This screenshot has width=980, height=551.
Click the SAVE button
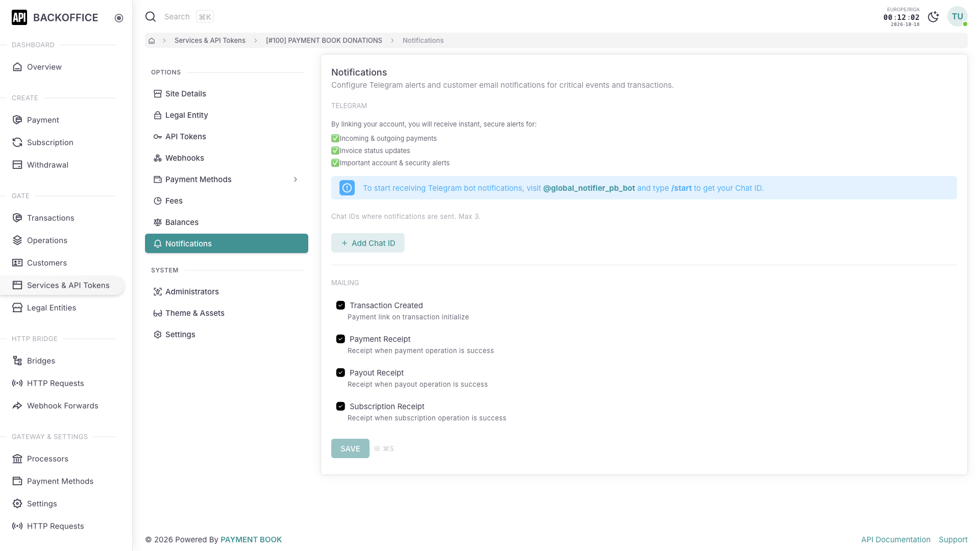(350, 448)
